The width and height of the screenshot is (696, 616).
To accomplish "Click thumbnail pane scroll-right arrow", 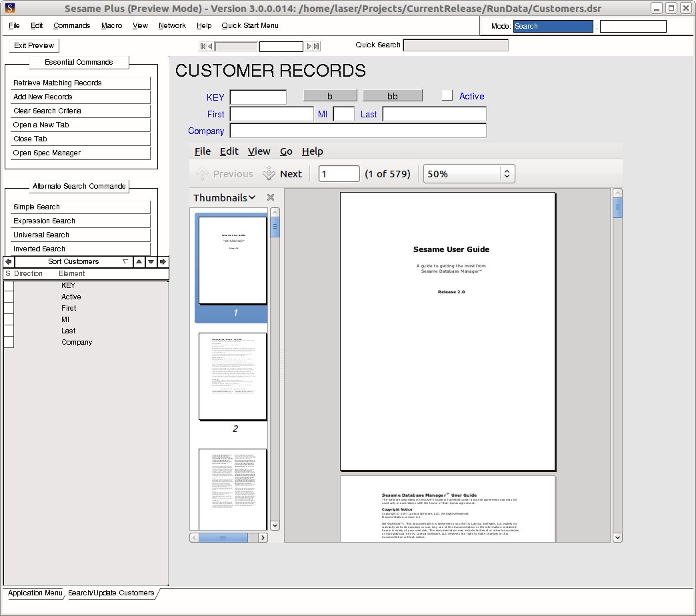I will point(263,537).
